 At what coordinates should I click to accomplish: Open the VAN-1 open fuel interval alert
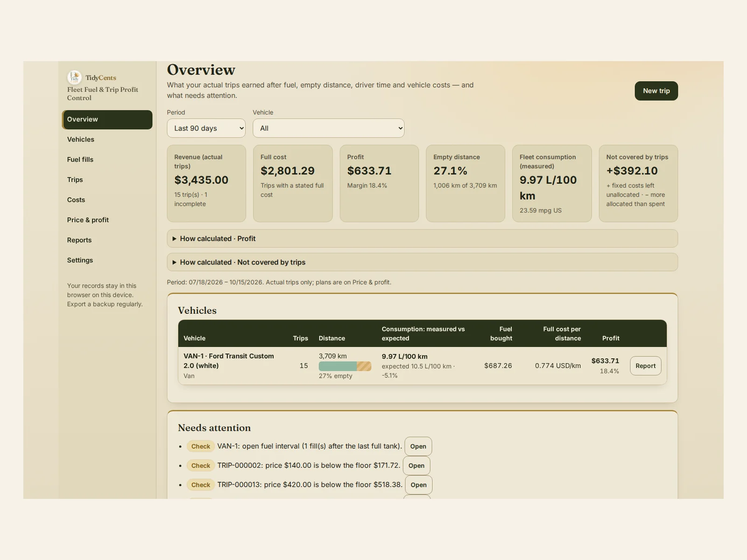tap(418, 447)
